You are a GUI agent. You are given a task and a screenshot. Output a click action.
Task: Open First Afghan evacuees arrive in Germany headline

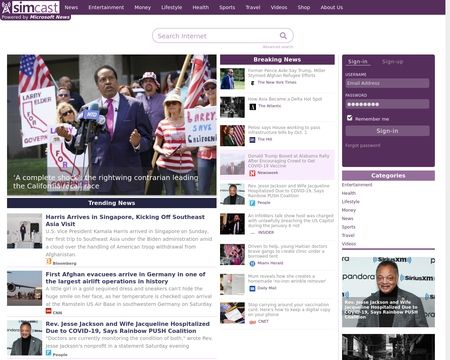point(125,278)
